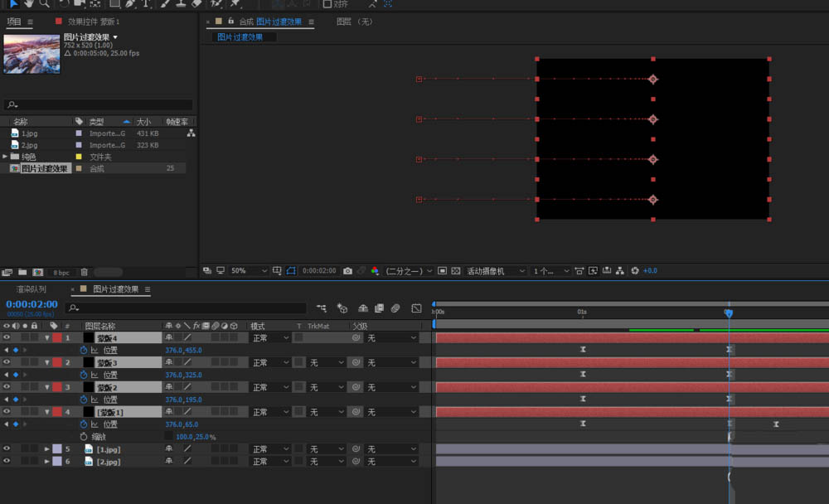829x504 pixels.
Task: Open the 50% magnification dropdown
Action: tap(249, 271)
